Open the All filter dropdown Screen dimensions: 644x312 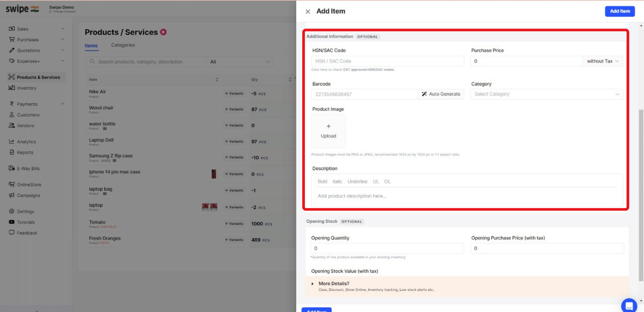pos(239,62)
